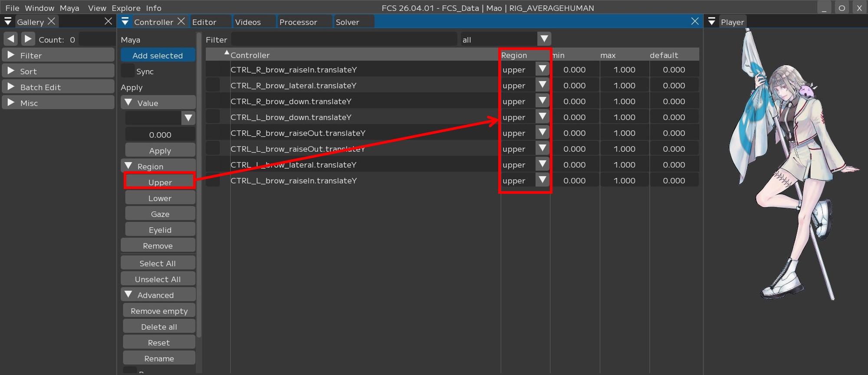The height and width of the screenshot is (375, 868).
Task: Check the box for CTRL_R_brow_lateral.translateY row
Action: 213,85
